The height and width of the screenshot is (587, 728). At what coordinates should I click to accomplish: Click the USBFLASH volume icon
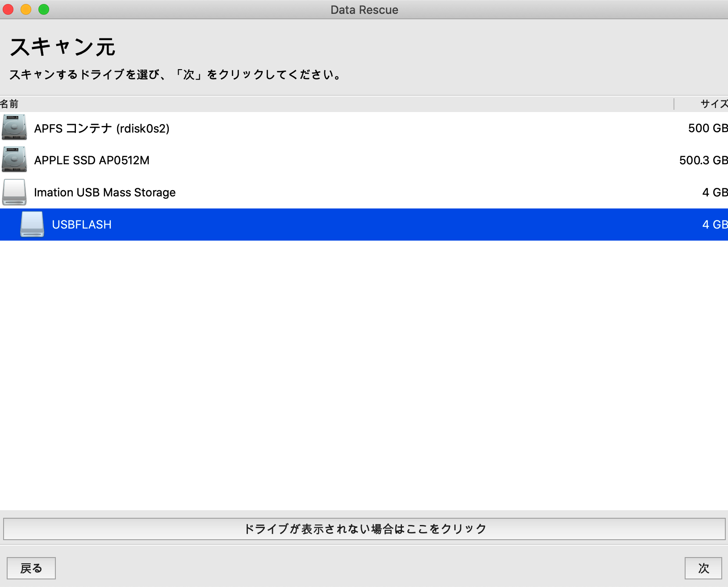pos(32,224)
